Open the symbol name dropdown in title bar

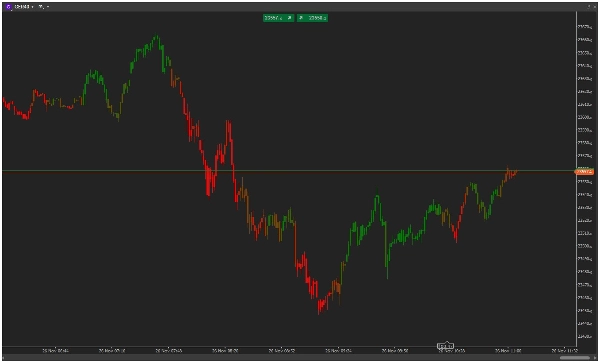(24, 7)
